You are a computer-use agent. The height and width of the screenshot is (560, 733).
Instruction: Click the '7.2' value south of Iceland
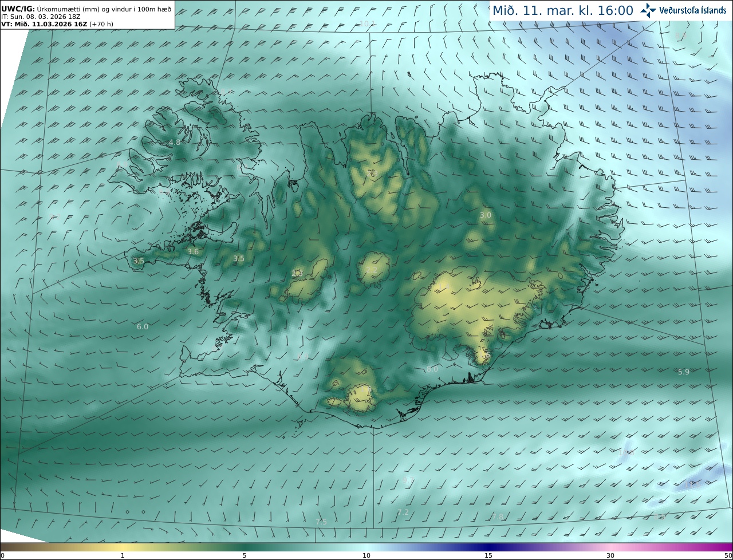point(403,512)
